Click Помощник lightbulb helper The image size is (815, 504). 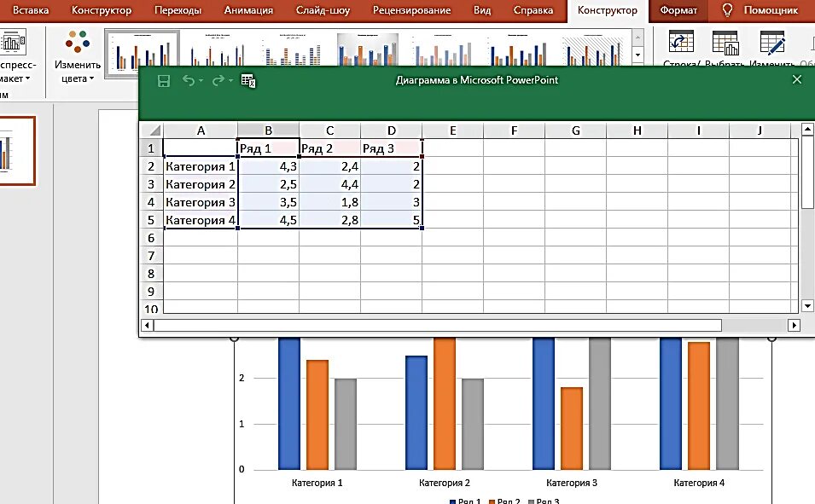click(x=760, y=10)
